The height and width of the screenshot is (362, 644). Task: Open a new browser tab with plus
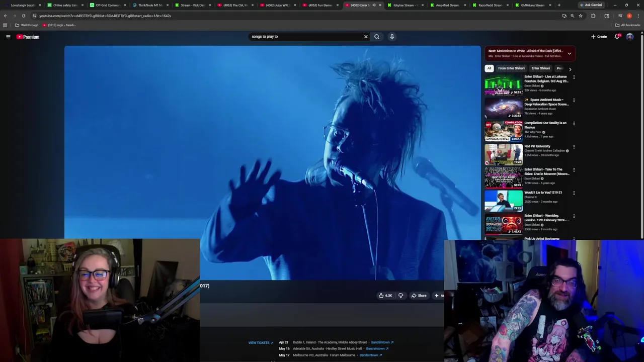pyautogui.click(x=558, y=5)
